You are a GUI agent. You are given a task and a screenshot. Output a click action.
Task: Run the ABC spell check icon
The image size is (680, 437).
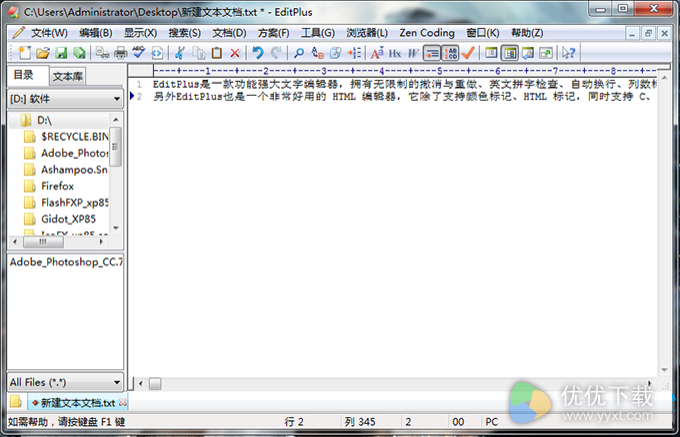[138, 53]
